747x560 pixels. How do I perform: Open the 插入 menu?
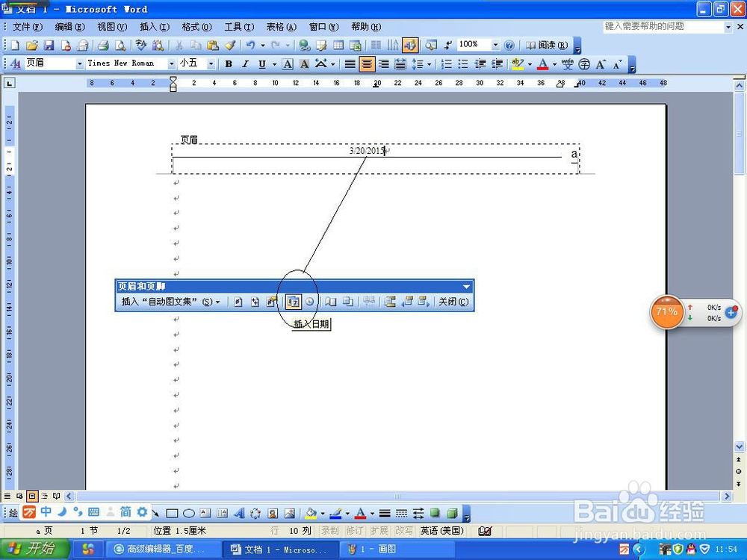(155, 27)
